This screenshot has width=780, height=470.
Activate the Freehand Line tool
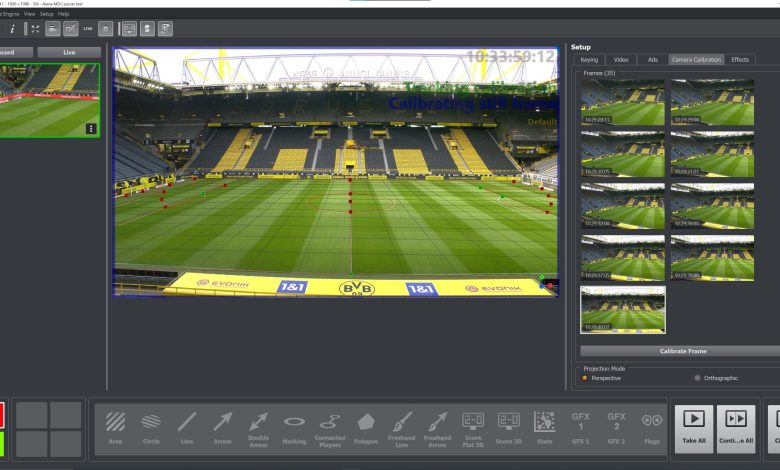pyautogui.click(x=401, y=427)
